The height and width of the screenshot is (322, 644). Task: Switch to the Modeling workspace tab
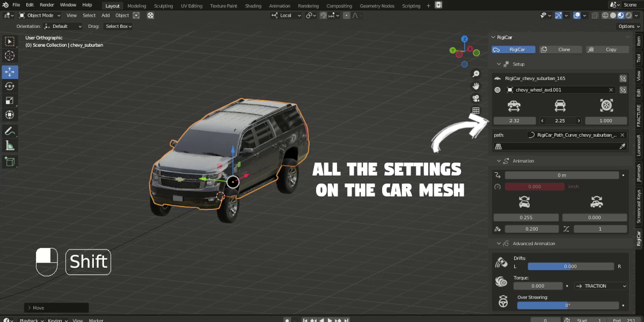tap(137, 5)
